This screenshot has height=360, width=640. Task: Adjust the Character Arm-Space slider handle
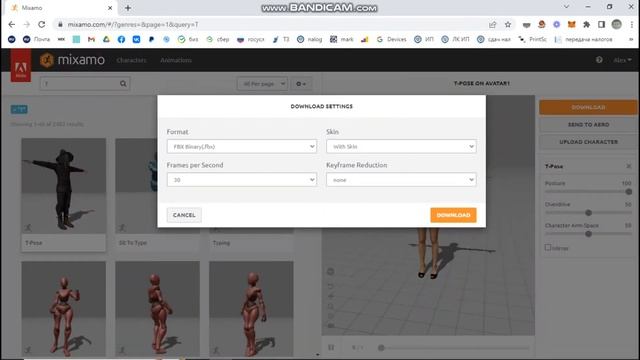pos(588,234)
